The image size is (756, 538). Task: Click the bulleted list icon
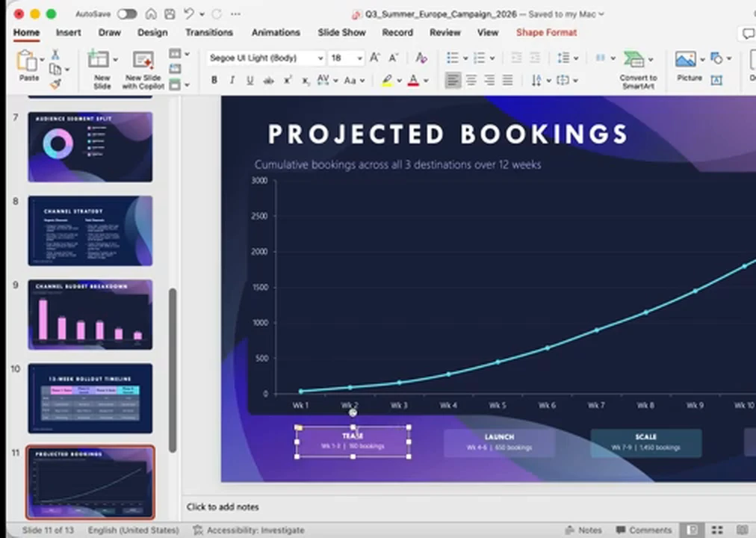452,58
